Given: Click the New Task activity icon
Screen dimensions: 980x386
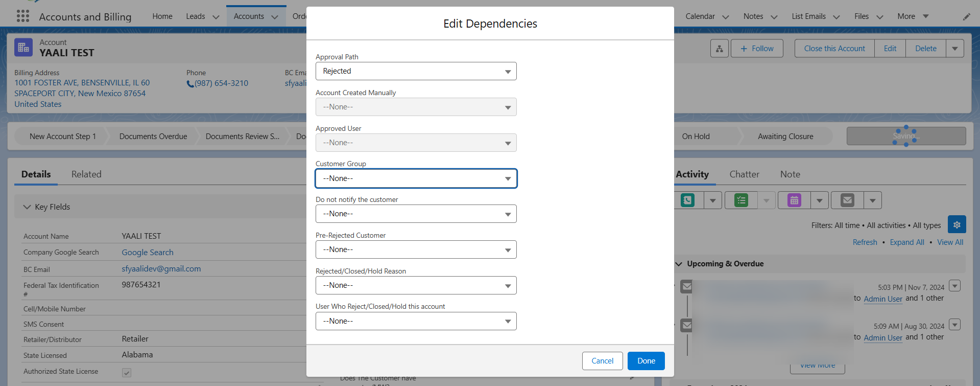Looking at the screenshot, I should click(741, 200).
